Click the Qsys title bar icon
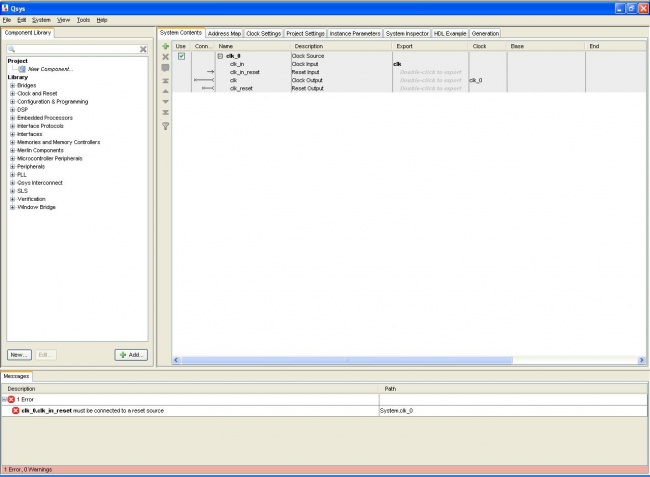 coord(5,8)
